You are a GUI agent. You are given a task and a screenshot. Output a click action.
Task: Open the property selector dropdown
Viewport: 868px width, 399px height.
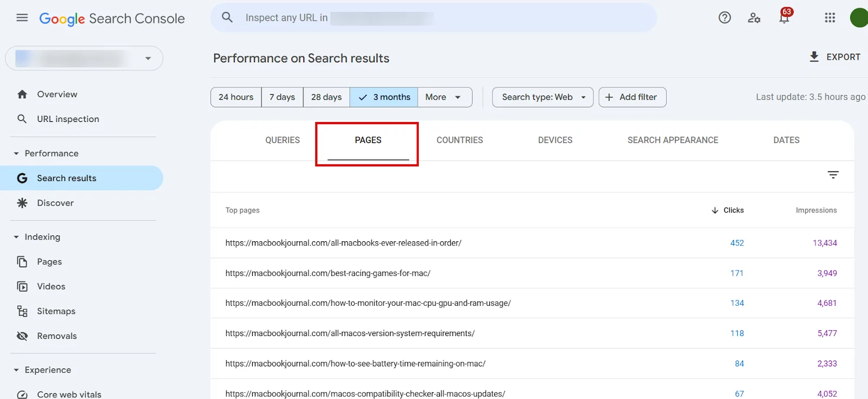click(84, 59)
